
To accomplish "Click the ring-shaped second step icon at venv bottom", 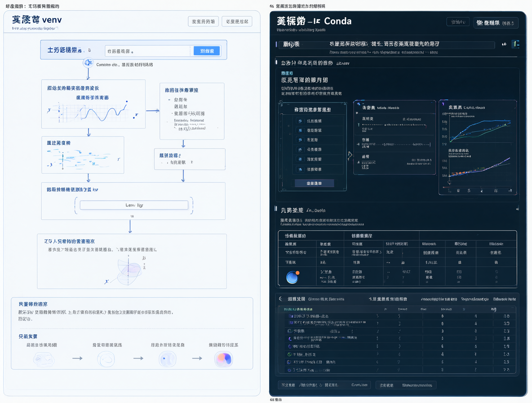I will point(106,359).
